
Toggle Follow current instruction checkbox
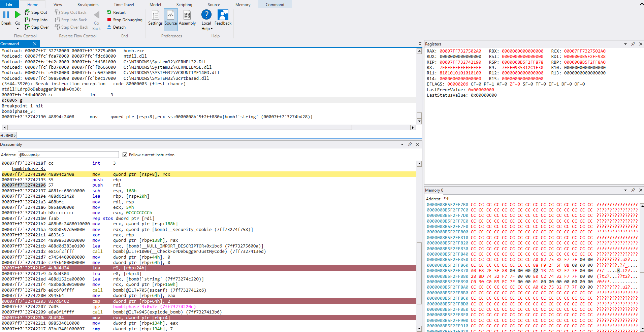125,155
